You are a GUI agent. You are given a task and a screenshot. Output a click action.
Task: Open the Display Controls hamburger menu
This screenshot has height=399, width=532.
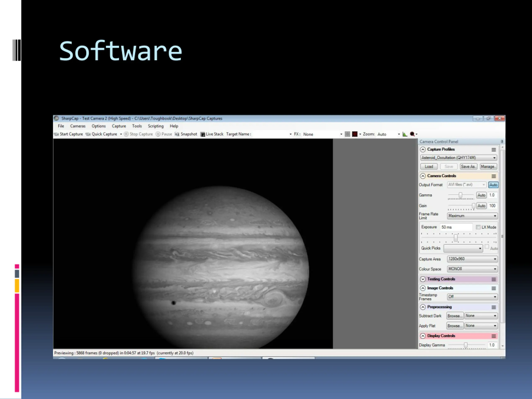coord(494,336)
